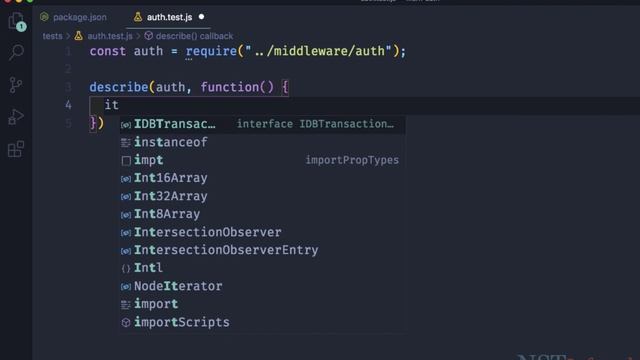Place cursor after 'it' on line 4
640x360 pixels.
119,105
